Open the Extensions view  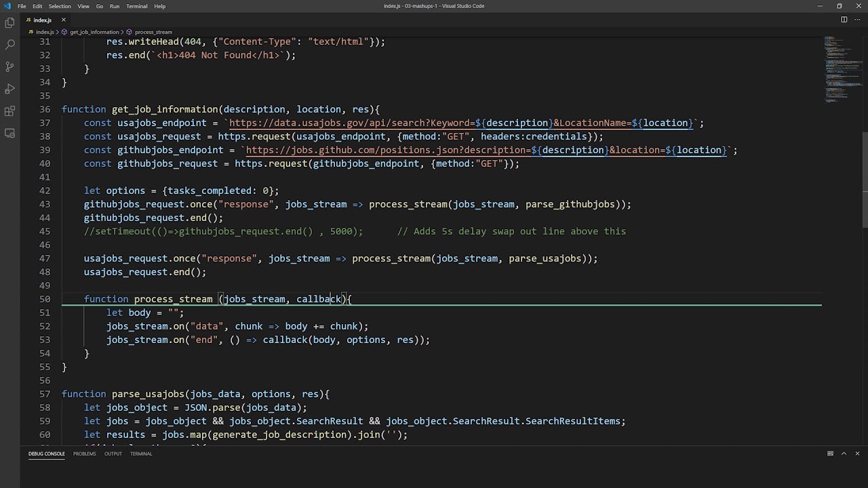click(9, 111)
